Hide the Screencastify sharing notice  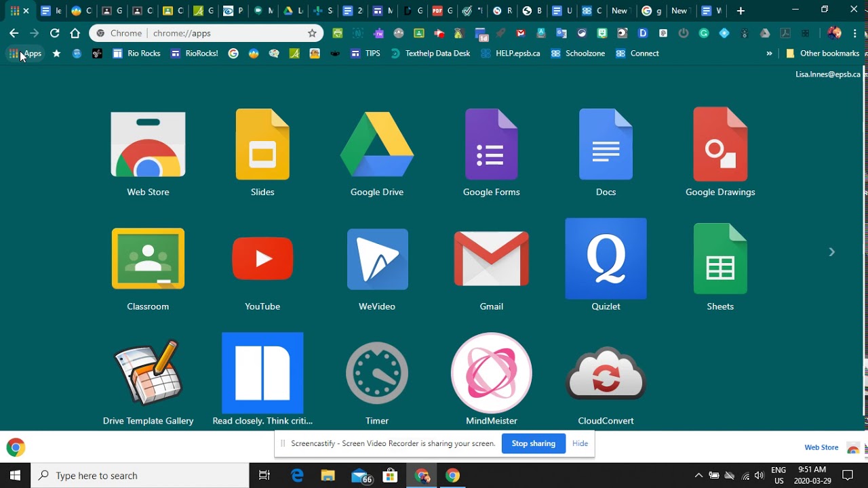tap(580, 443)
